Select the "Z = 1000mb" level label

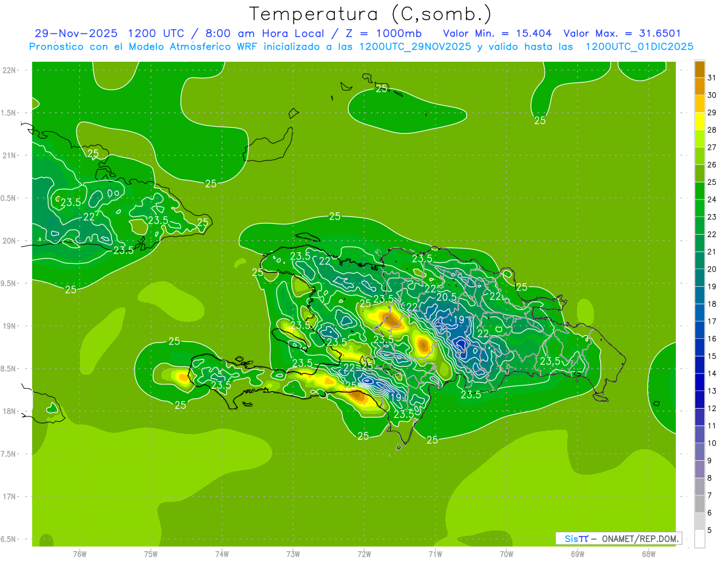click(x=383, y=33)
